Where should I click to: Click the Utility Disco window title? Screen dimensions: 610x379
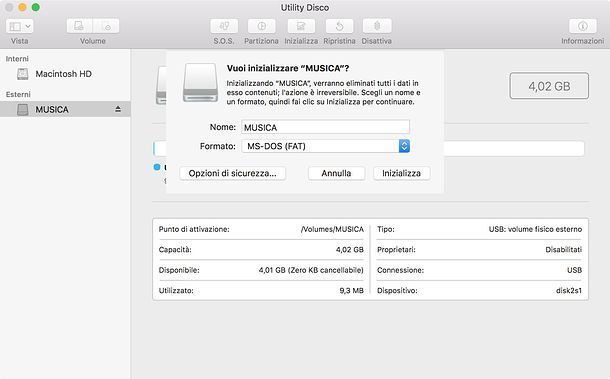point(305,8)
